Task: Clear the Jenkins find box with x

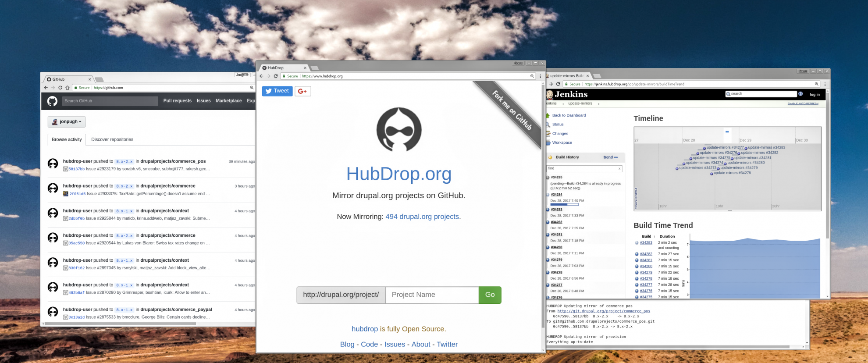Action: 619,169
